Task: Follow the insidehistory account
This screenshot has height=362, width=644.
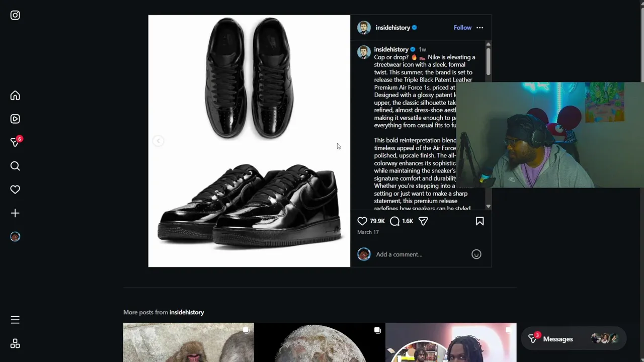Action: pyautogui.click(x=462, y=28)
